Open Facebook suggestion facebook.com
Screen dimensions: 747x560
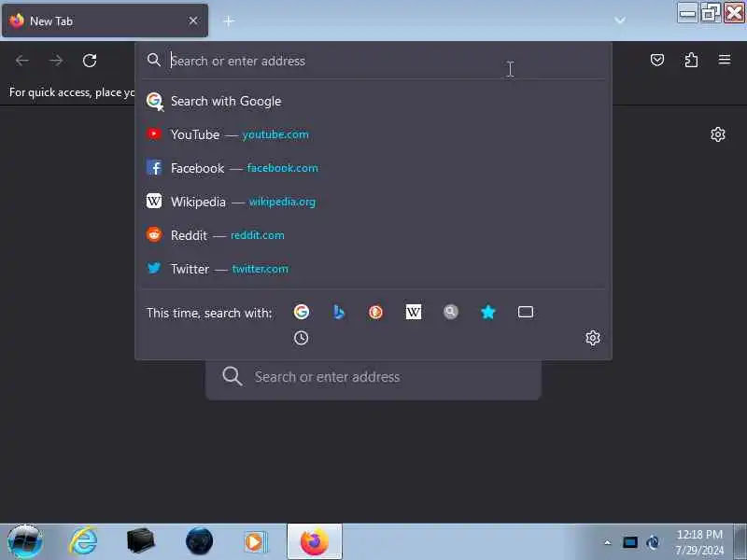tap(373, 168)
